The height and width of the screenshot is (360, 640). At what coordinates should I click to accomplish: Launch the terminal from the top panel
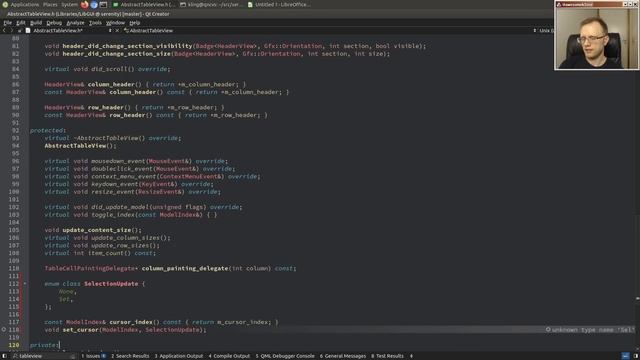pos(103,4)
